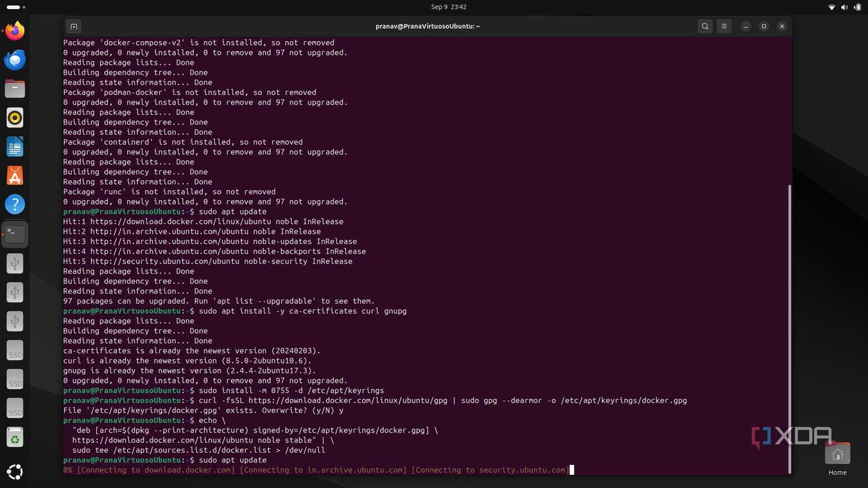Viewport: 868px width, 488px height.
Task: Click the line "Package 'runc' is not installed"
Action: pos(170,192)
